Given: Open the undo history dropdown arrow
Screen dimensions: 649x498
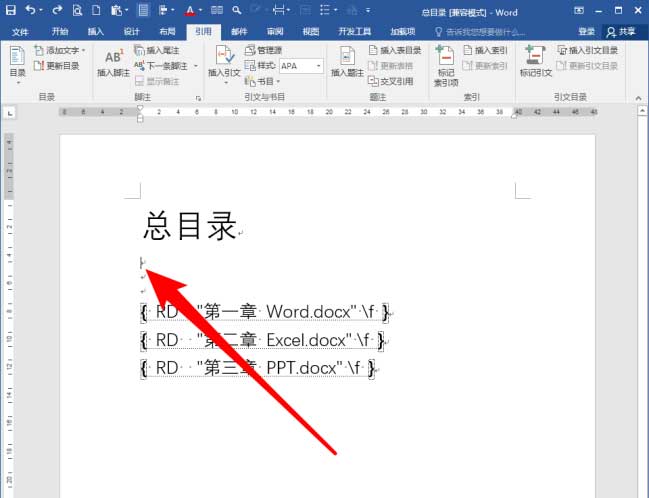Looking at the screenshot, I should click(41, 10).
